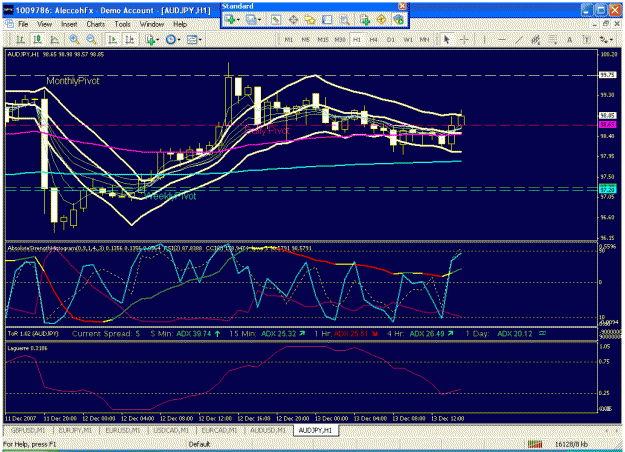Close the floating Standard toolbar
Screen dimensions: 625x452
(x=403, y=6)
